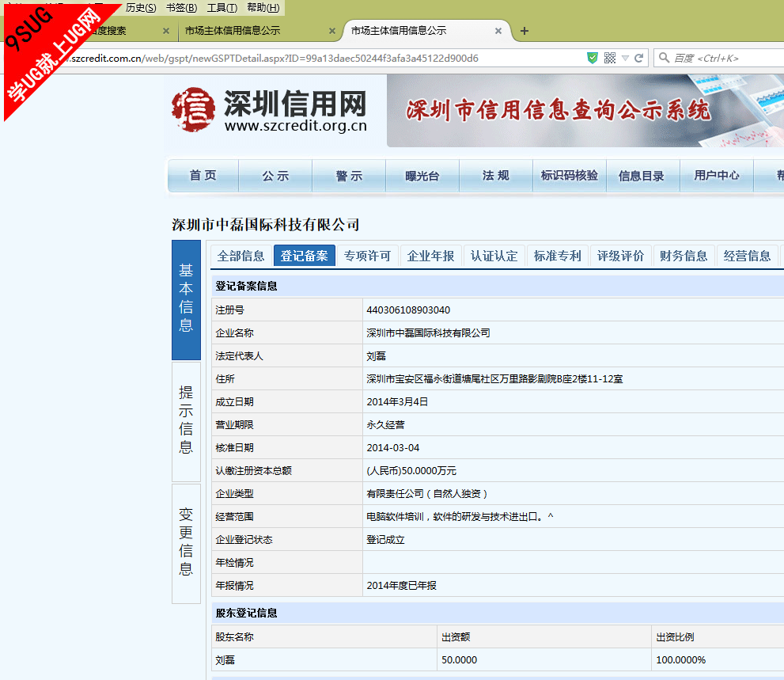Select the 经营信息 tab

(x=747, y=256)
